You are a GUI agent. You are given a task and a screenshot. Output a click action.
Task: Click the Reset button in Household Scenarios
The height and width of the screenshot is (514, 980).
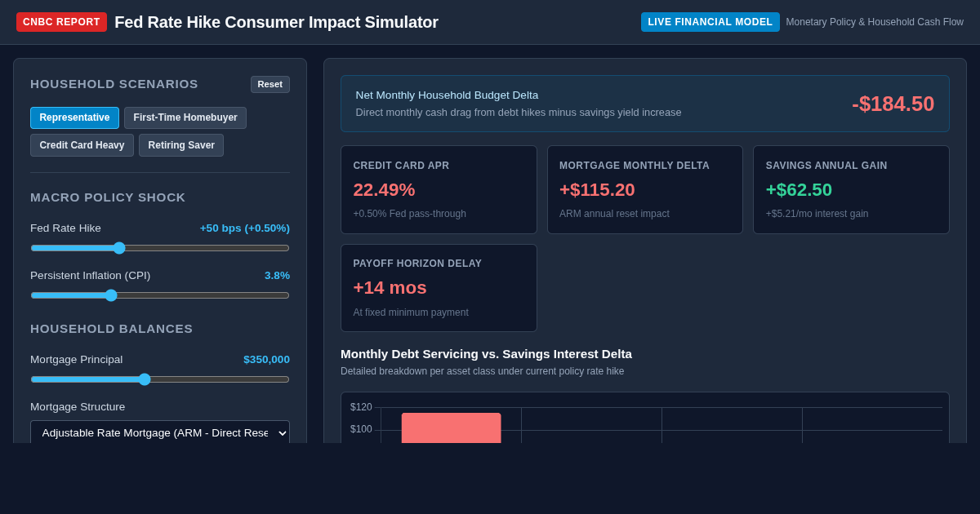269,84
